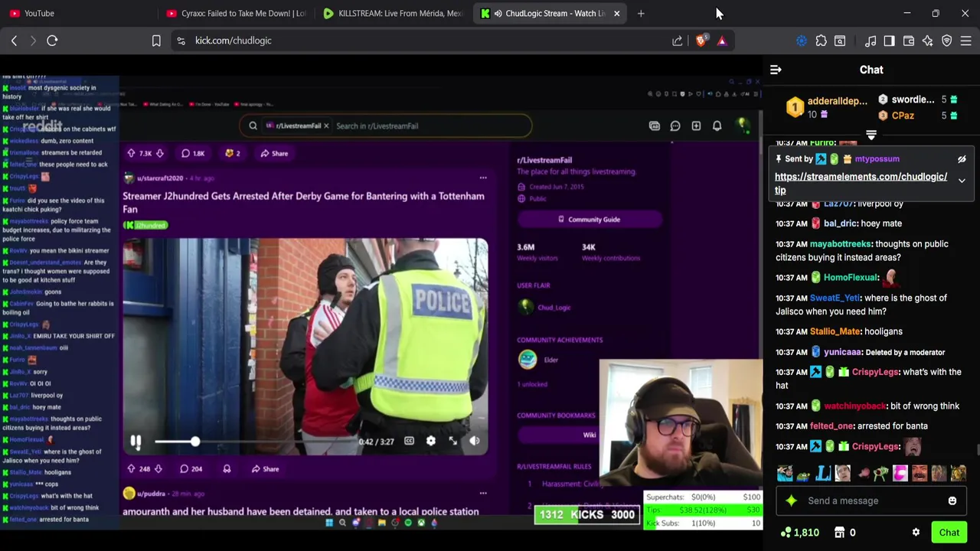This screenshot has height=551, width=980.
Task: Open the Reddit video settings gear
Action: click(430, 441)
